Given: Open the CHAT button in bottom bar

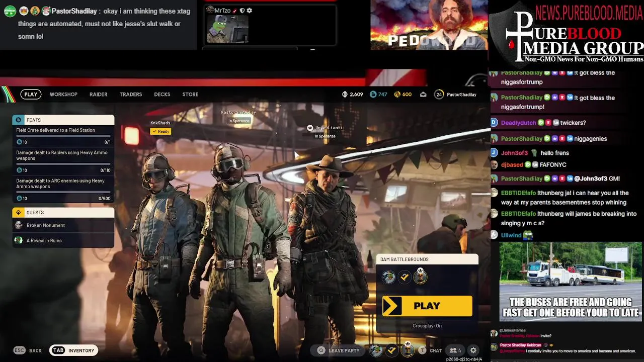Looking at the screenshot, I should (x=431, y=350).
